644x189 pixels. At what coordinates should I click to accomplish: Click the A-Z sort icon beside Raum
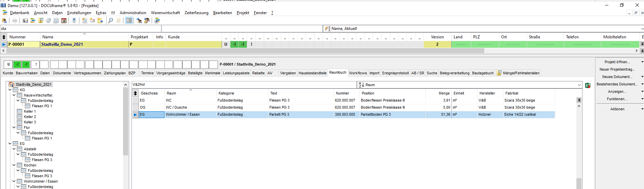[361, 85]
